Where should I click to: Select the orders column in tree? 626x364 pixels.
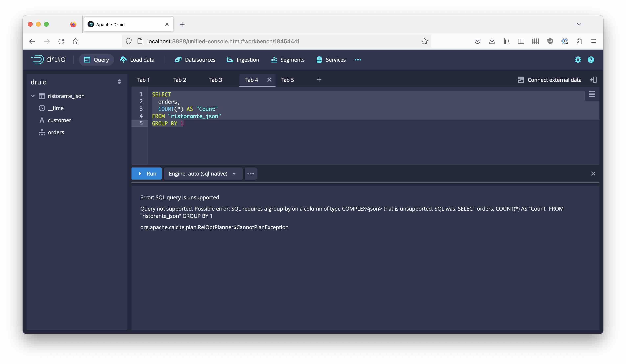point(56,132)
